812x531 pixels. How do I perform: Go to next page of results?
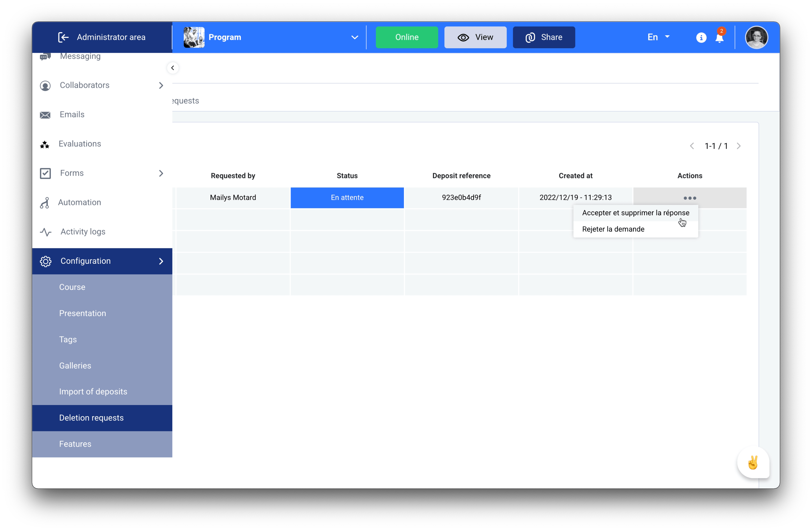[x=739, y=146]
